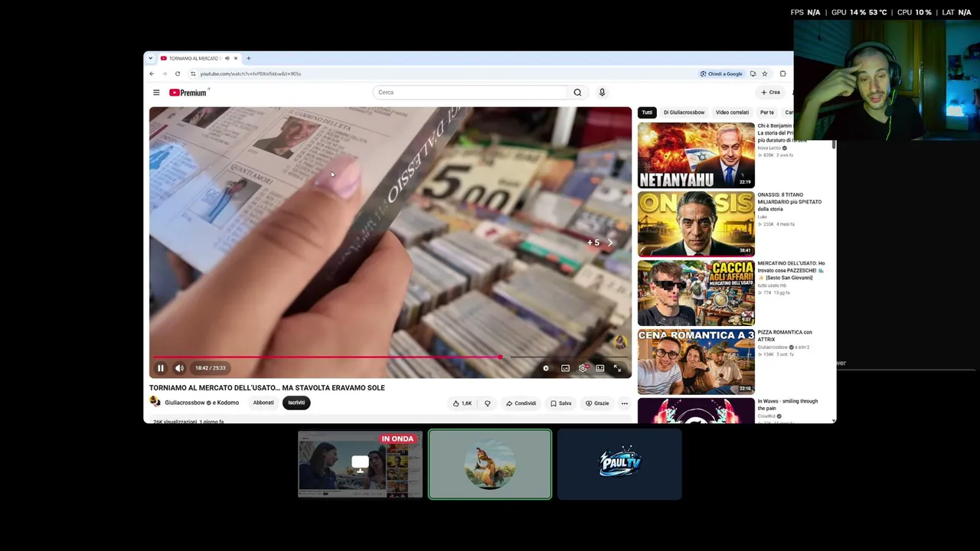The height and width of the screenshot is (551, 980).
Task: Go to YouTube Premium home logo
Action: (x=188, y=93)
